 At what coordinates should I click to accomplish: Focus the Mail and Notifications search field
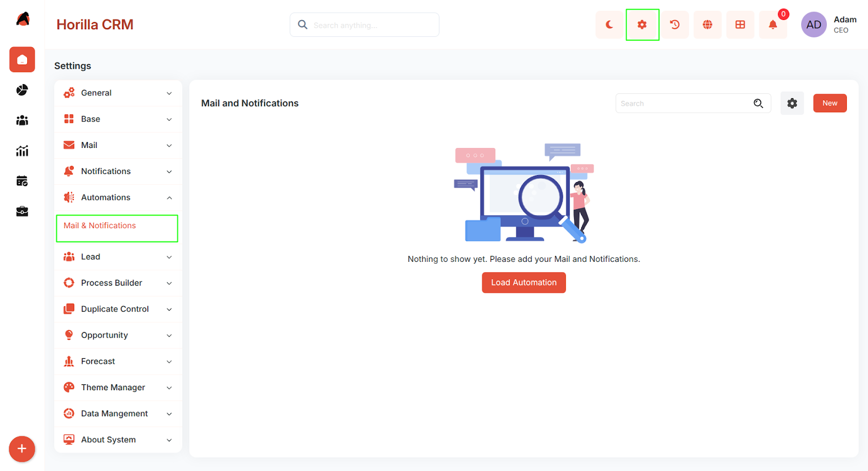693,103
